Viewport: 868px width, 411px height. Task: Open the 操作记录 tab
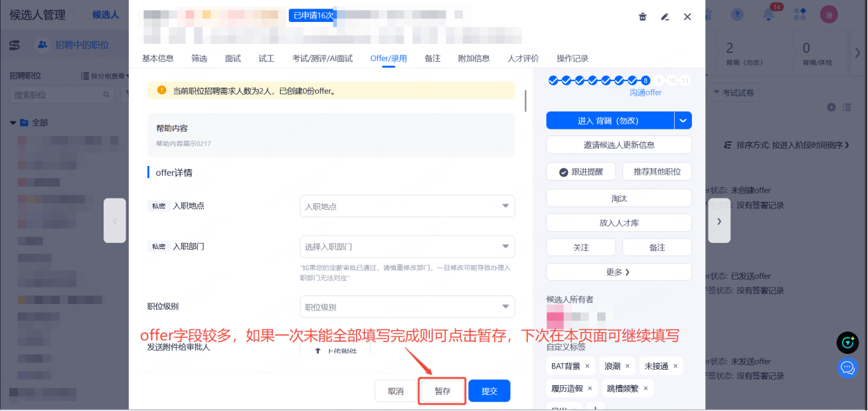[572, 58]
